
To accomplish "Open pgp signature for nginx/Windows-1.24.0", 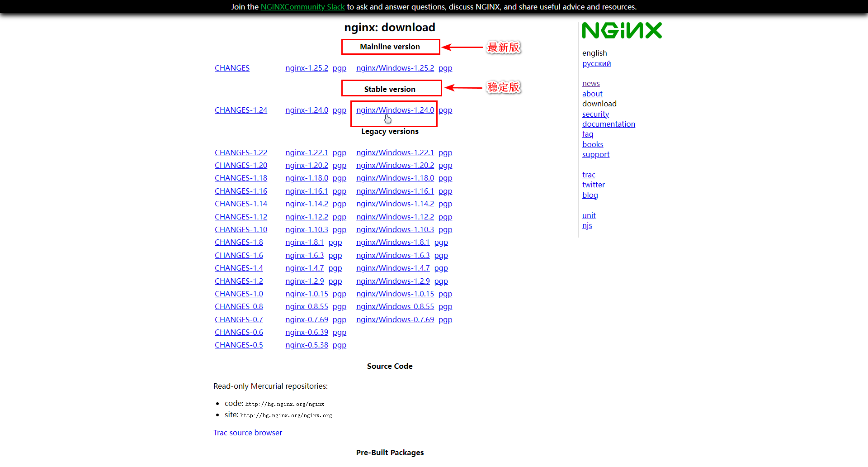I will 445,110.
